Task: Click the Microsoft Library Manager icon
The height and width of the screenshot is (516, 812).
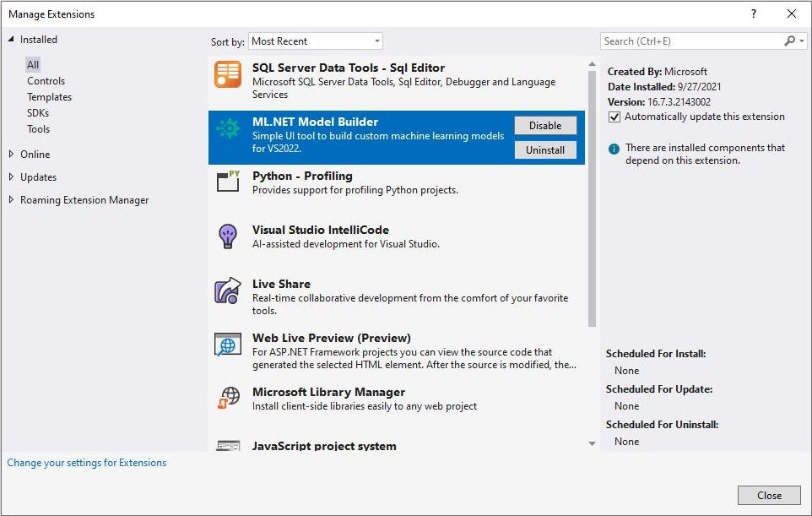Action: 228,398
